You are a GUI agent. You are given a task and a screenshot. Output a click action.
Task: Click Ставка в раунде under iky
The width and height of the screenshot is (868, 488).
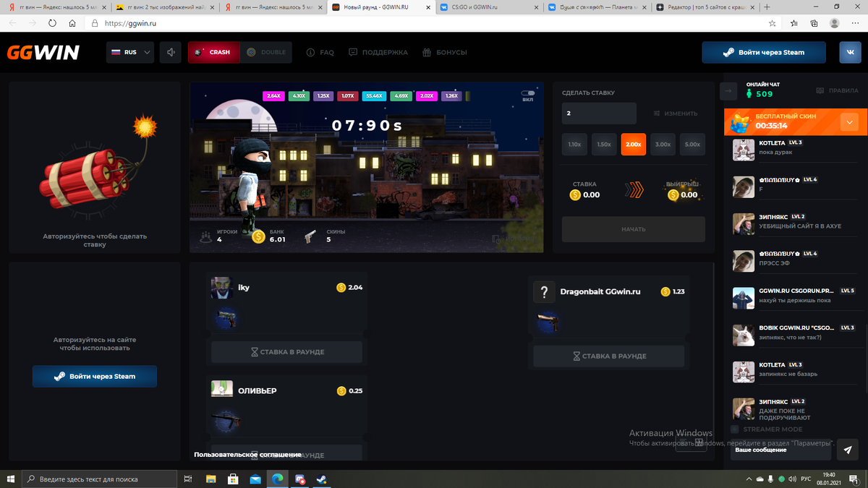point(287,352)
